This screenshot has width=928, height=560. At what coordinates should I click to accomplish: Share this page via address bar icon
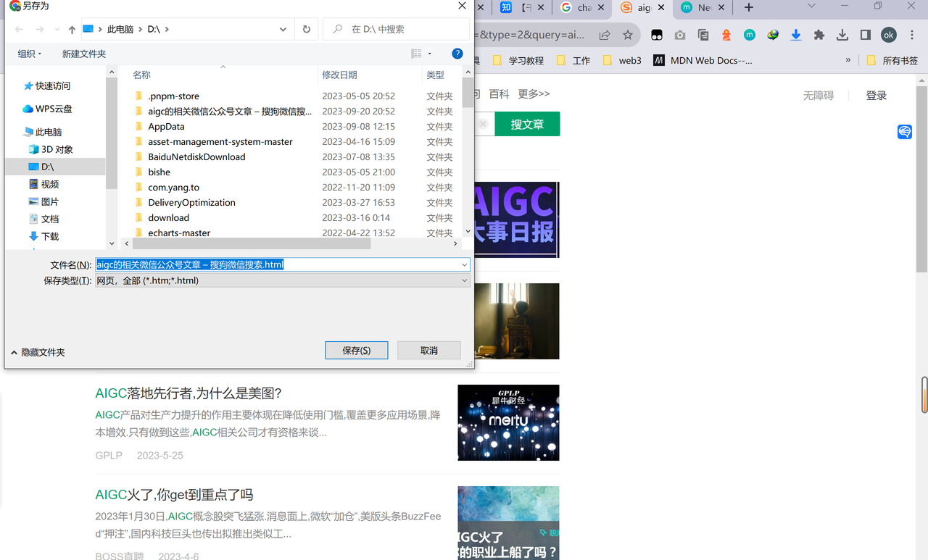[x=604, y=35]
